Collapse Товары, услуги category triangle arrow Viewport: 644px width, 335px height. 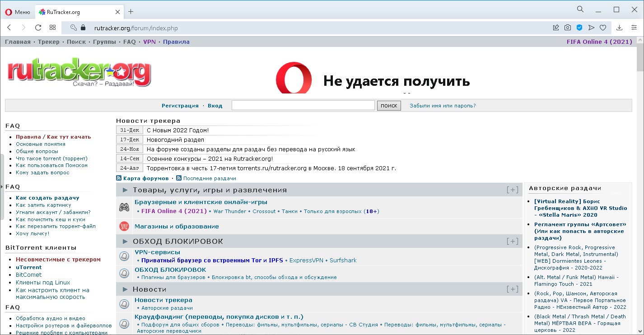(x=125, y=190)
